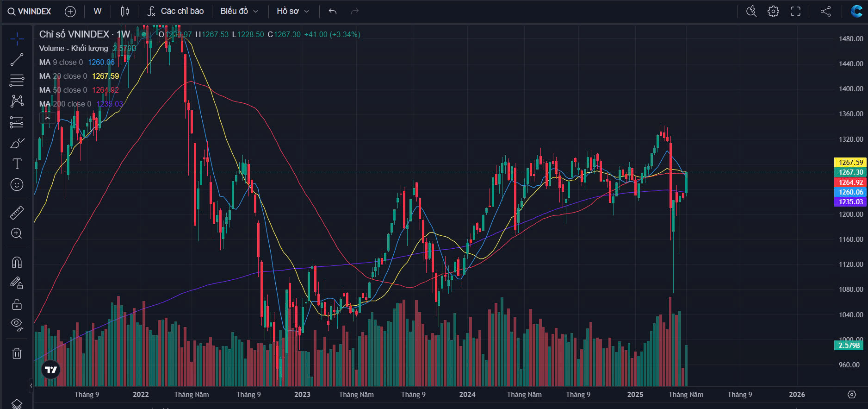Viewport: 868px width, 409px height.
Task: Click the yellow 1267.59 price label
Action: [851, 163]
